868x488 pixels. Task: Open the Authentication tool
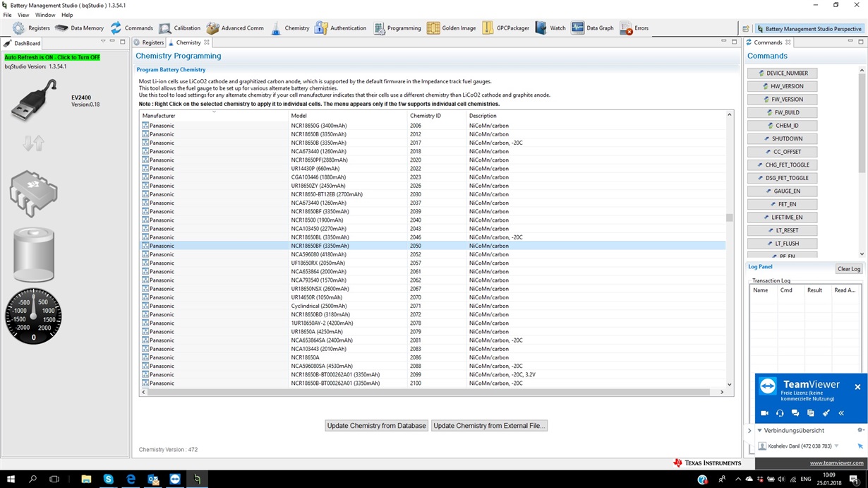(x=341, y=28)
